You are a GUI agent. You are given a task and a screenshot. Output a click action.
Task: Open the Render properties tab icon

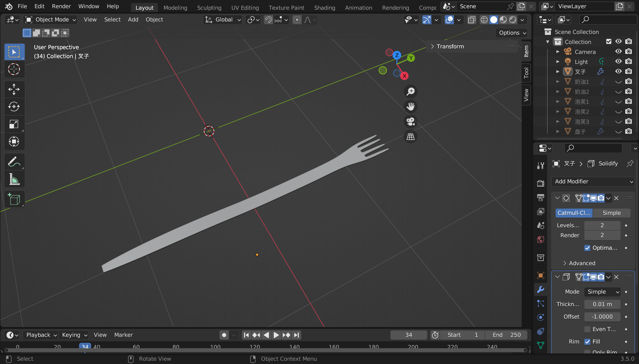point(540,183)
